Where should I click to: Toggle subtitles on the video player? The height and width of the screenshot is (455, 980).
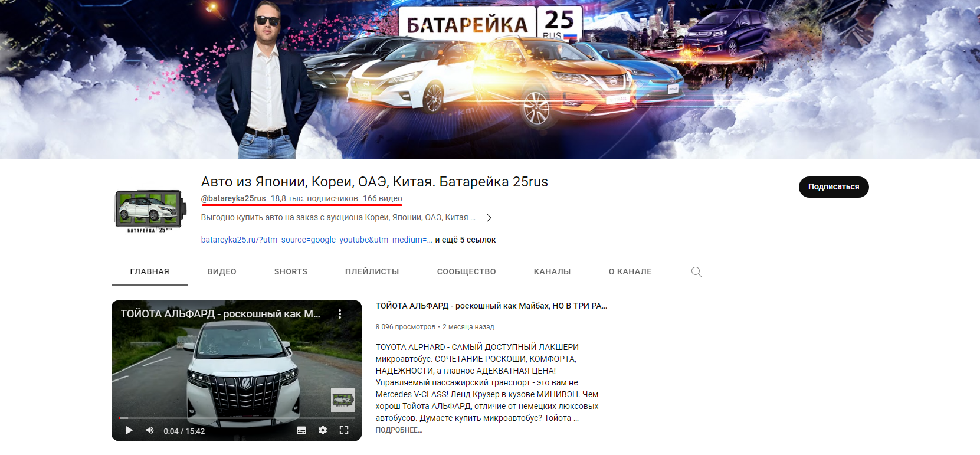tap(301, 430)
